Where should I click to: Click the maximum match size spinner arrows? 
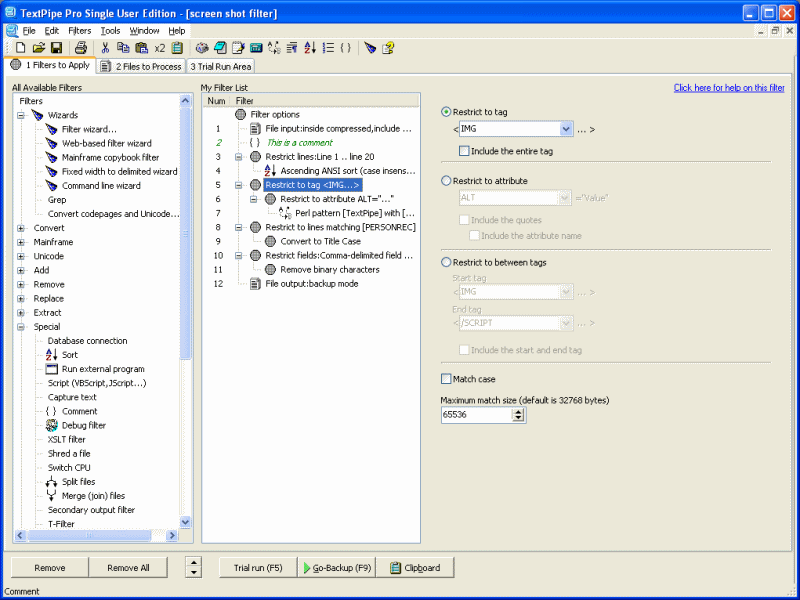point(518,415)
